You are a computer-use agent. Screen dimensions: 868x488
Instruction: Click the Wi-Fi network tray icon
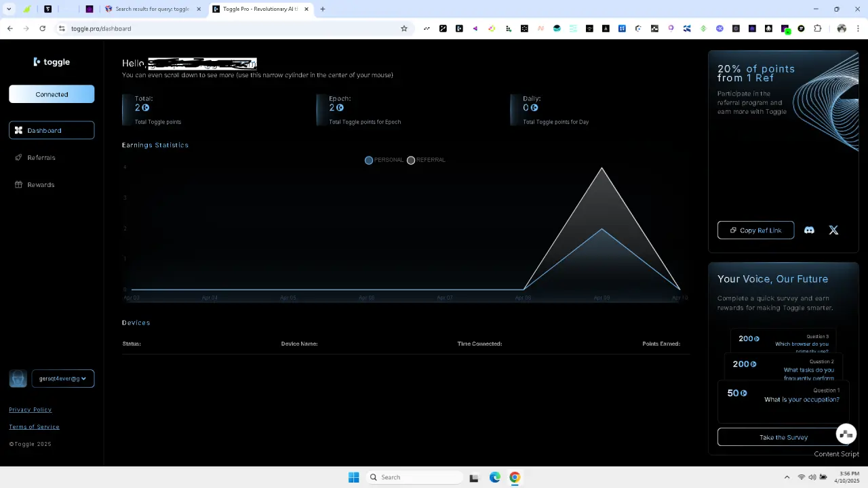(x=802, y=477)
